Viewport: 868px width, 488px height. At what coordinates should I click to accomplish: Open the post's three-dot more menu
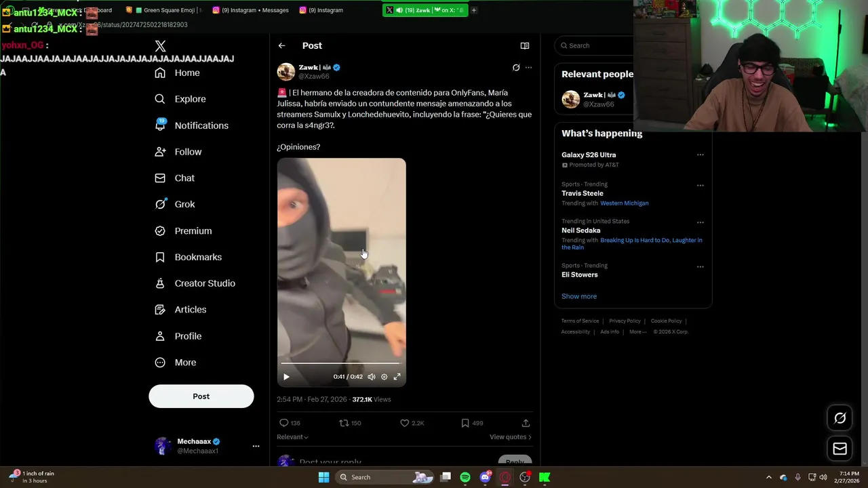pos(529,68)
